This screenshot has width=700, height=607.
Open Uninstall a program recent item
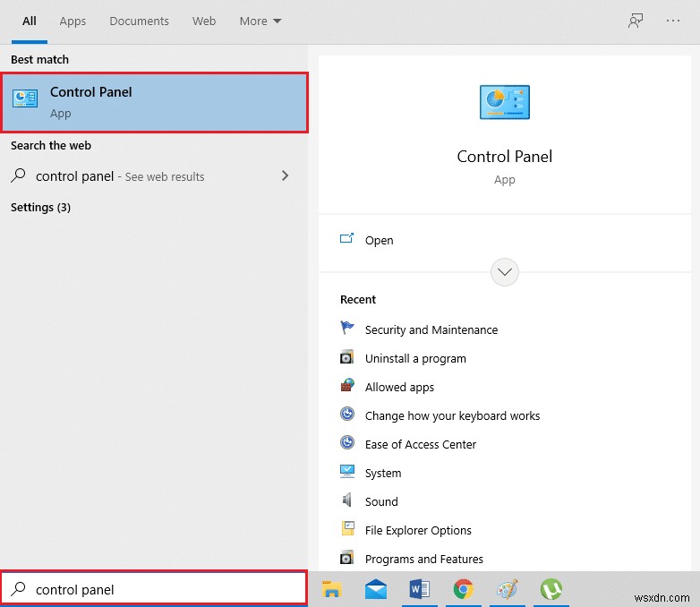coord(415,359)
